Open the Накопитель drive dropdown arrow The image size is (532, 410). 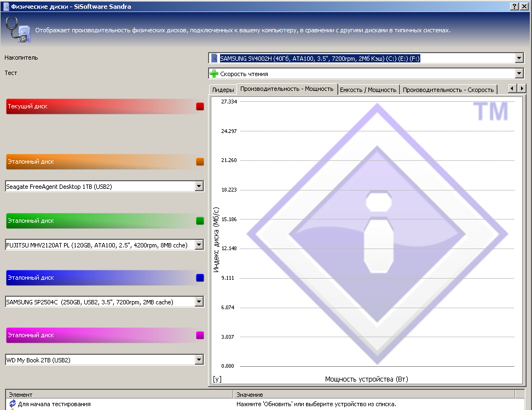pos(519,59)
